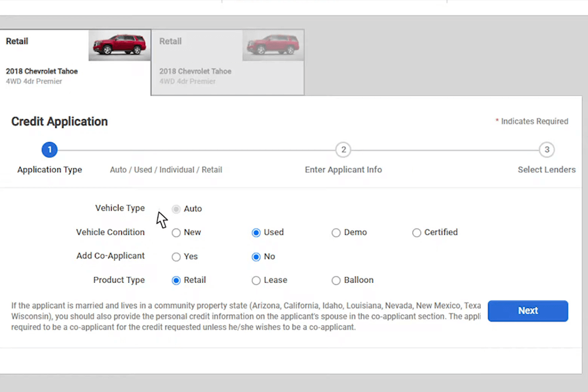Click the Application Type step label
588x392 pixels.
pyautogui.click(x=50, y=170)
